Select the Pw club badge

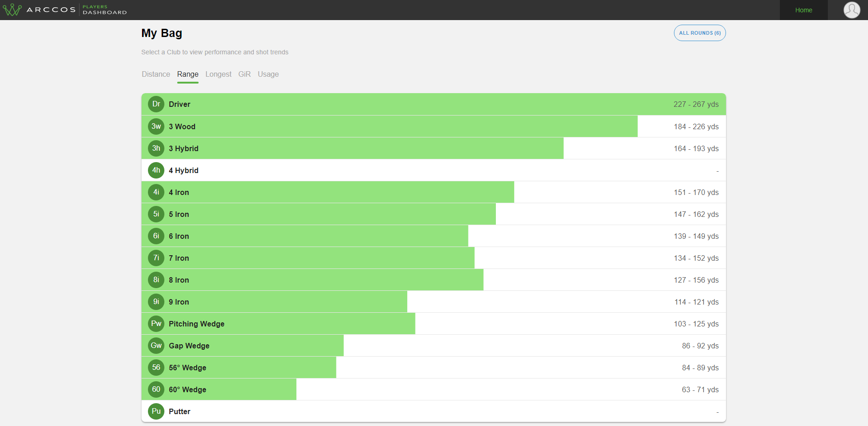[156, 324]
